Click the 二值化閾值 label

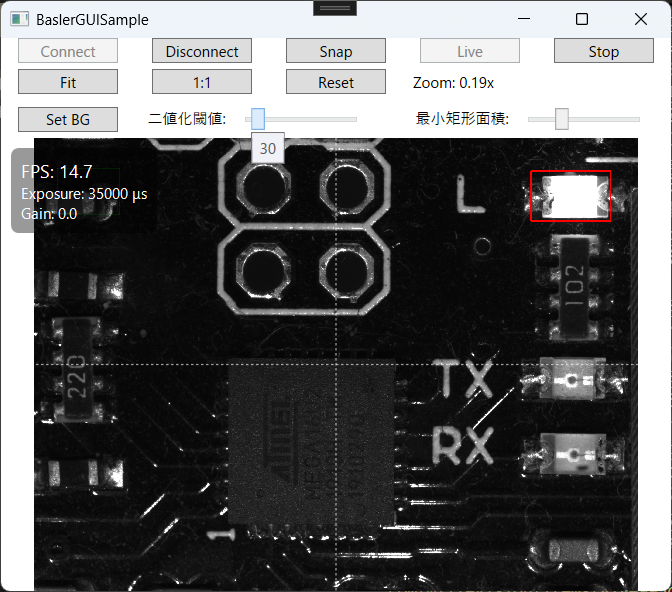pos(187,118)
